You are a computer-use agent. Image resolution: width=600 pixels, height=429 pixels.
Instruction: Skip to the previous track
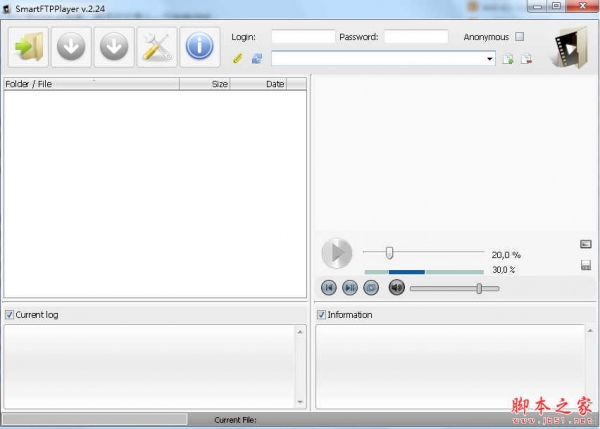(x=329, y=288)
